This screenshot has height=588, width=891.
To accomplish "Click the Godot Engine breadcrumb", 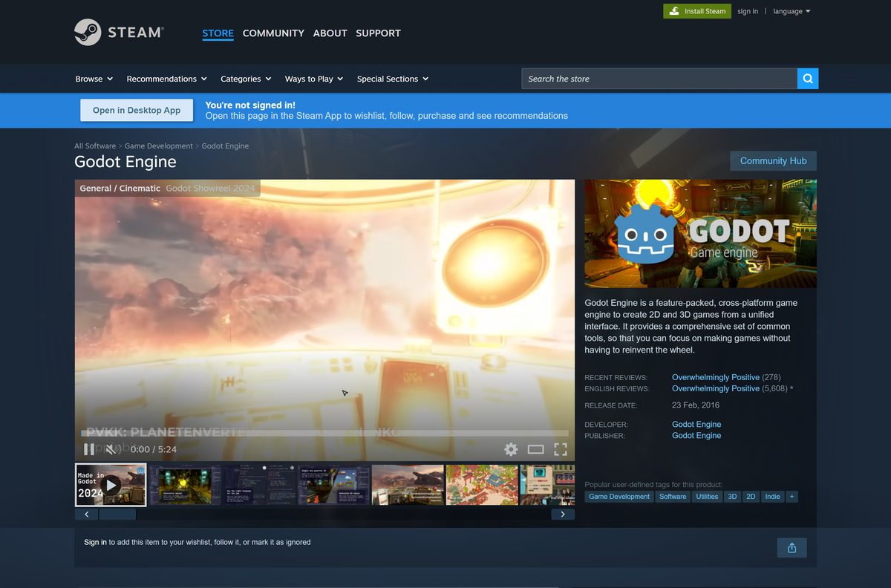I will 225,146.
